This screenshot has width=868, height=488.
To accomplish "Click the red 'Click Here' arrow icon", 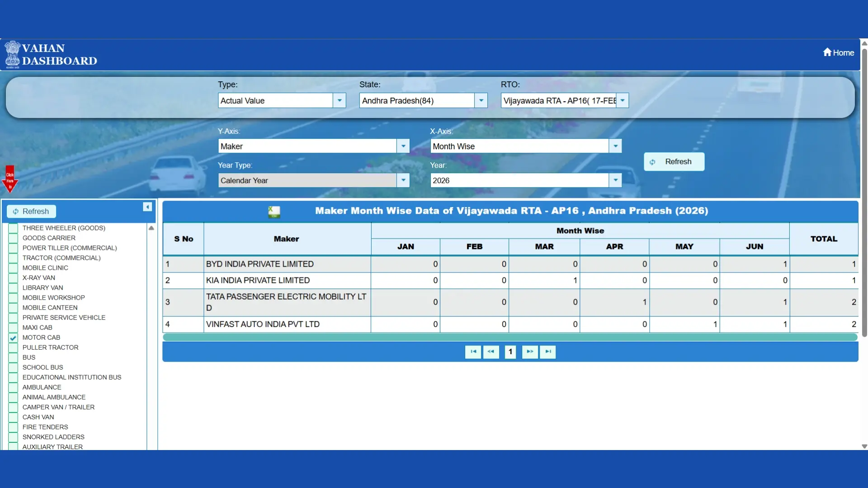I will (x=9, y=179).
